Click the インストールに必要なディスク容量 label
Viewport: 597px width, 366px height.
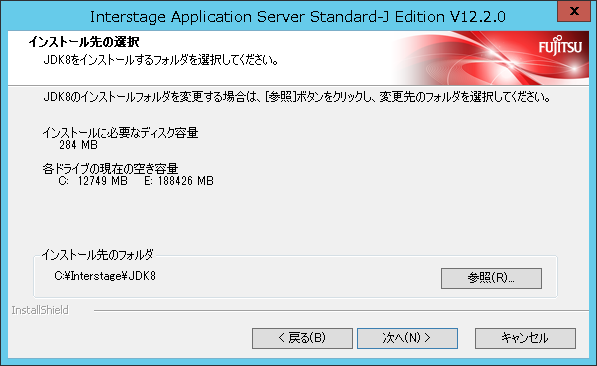(120, 133)
